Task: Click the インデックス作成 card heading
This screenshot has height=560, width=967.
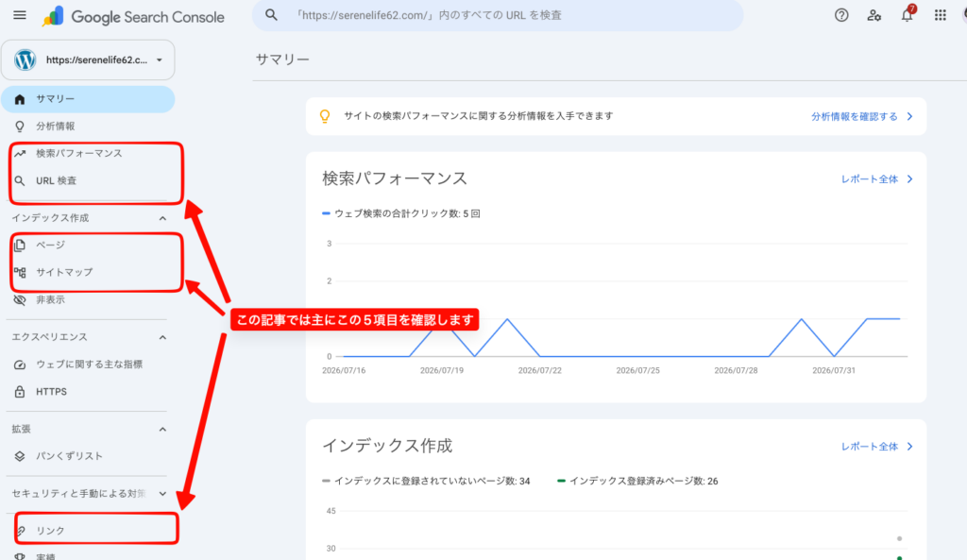Action: pos(387,446)
